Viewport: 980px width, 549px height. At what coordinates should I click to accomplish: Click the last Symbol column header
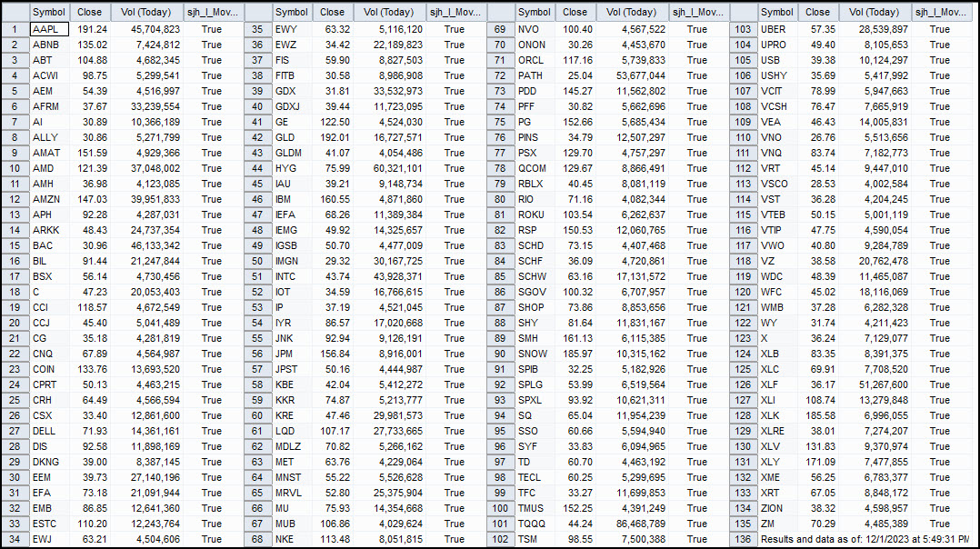pyautogui.click(x=777, y=12)
